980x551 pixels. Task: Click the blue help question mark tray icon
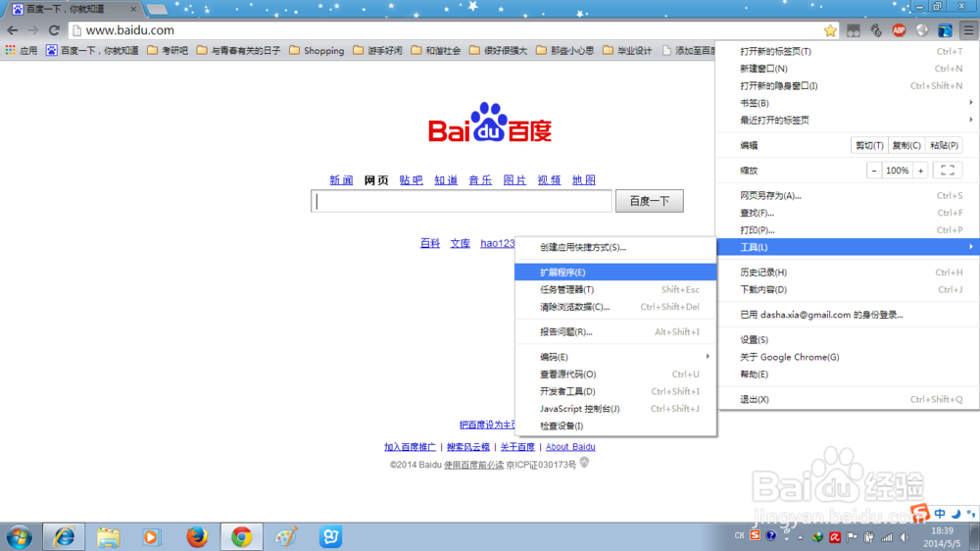(771, 536)
